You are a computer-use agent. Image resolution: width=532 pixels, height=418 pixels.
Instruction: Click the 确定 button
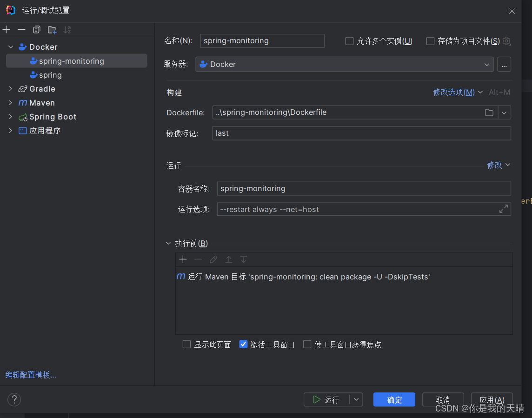394,400
